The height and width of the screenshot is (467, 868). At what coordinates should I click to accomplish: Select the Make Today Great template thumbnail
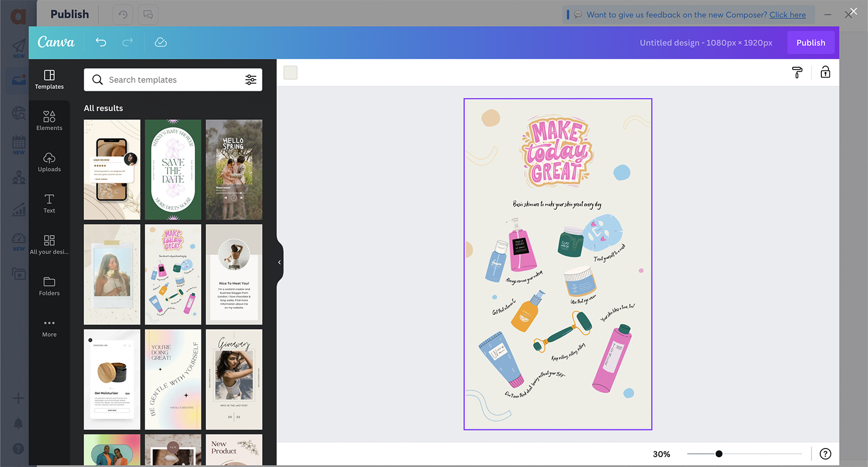[x=173, y=274]
